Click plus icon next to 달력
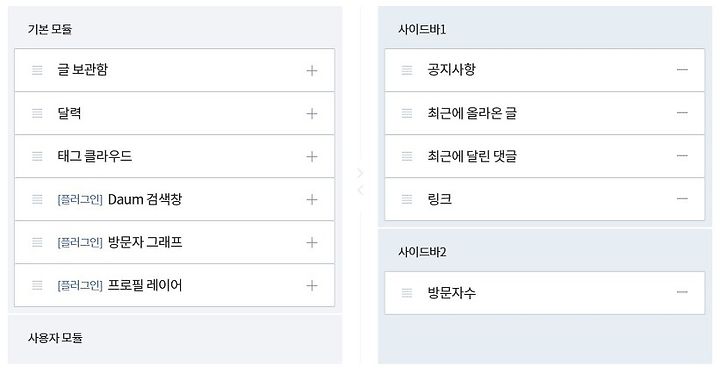The image size is (720, 380). [312, 113]
